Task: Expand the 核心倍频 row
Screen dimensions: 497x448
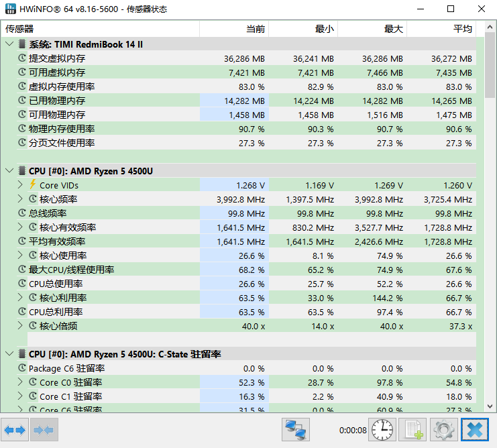Action: (x=20, y=325)
